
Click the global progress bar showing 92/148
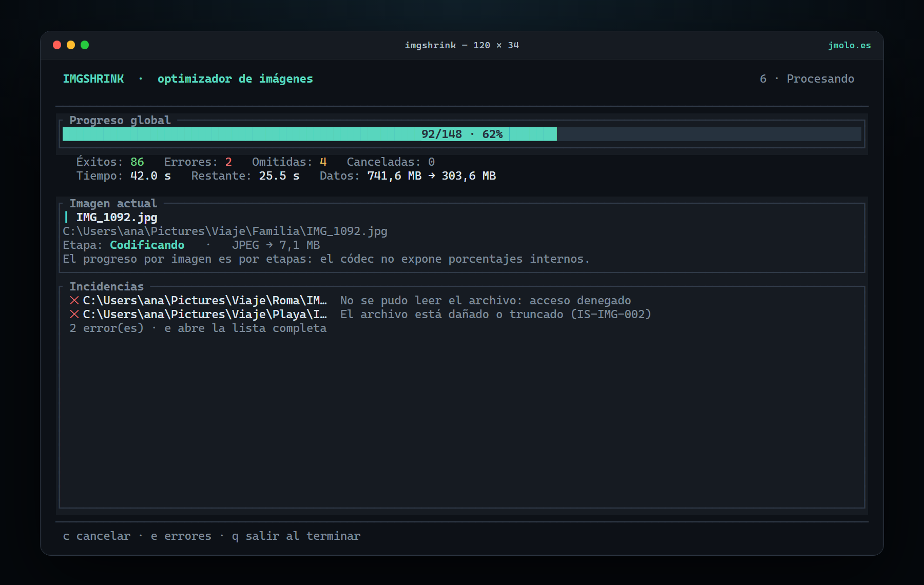click(462, 134)
